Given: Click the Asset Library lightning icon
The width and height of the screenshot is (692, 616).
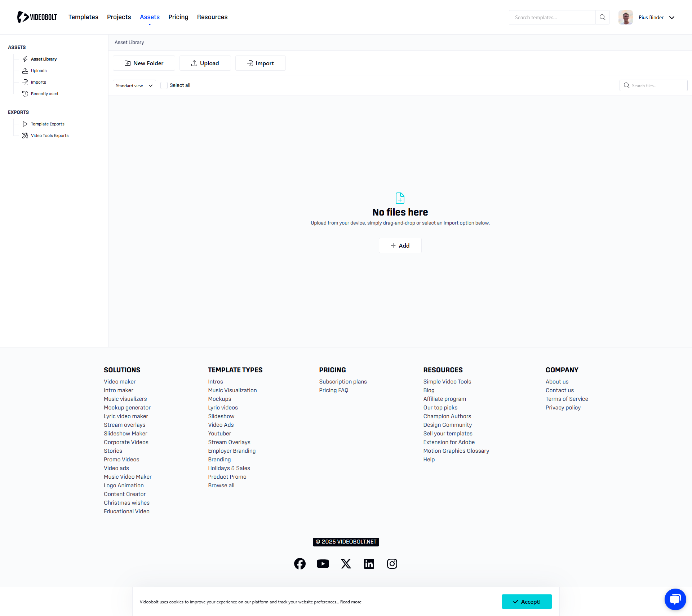Looking at the screenshot, I should click(25, 59).
